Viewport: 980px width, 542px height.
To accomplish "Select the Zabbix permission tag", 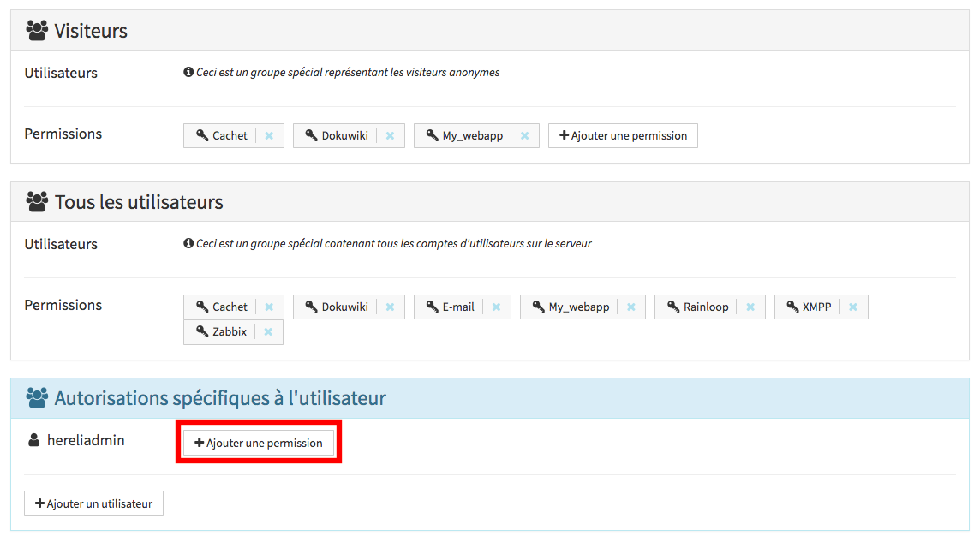I will click(x=221, y=332).
